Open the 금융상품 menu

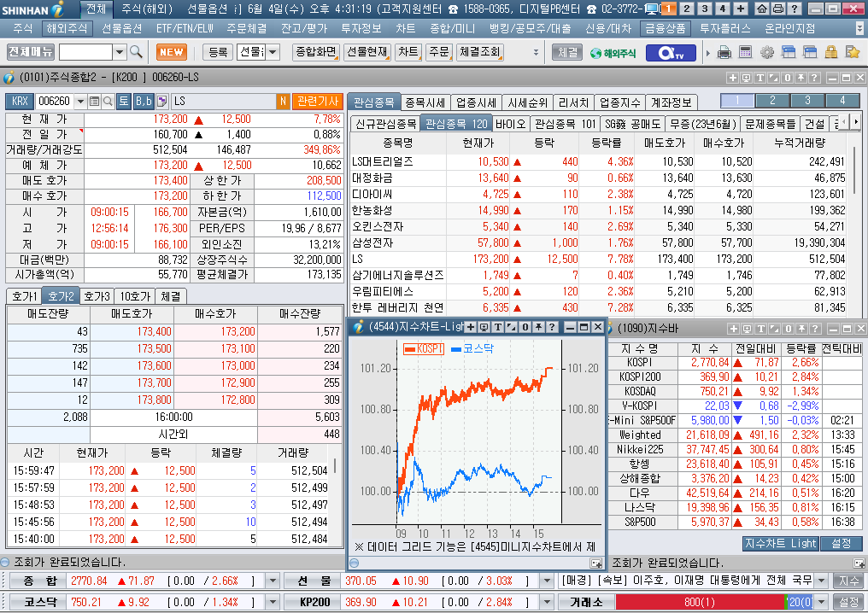pyautogui.click(x=666, y=28)
